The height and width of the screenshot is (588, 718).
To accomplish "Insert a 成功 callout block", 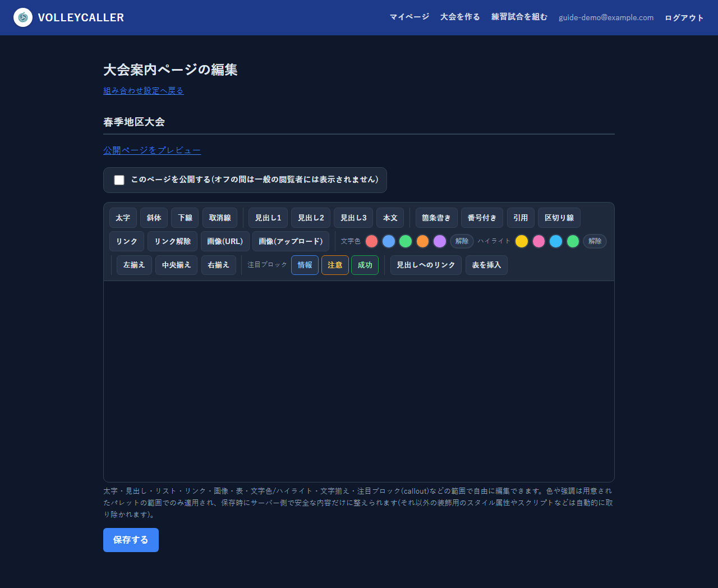I will 365,265.
